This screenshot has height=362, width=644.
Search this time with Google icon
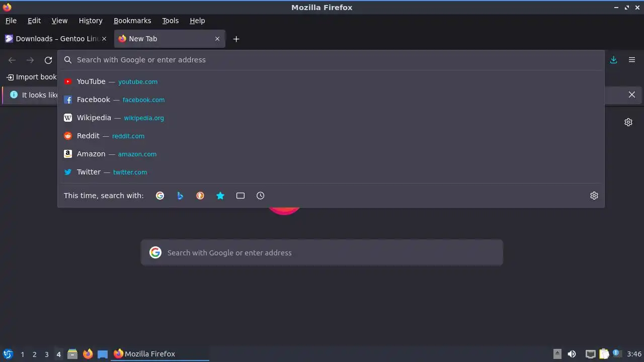coord(160,196)
